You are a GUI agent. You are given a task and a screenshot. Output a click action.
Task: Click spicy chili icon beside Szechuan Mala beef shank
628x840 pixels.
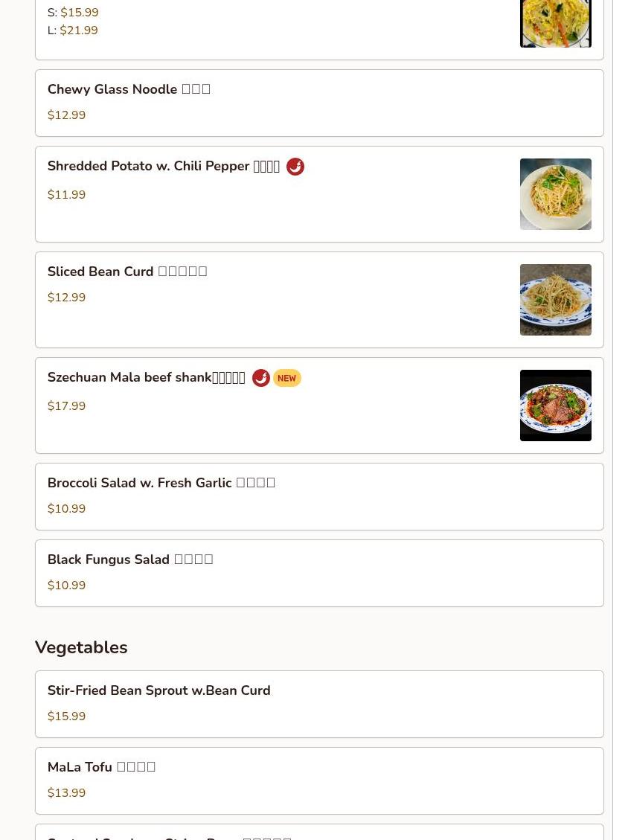coord(261,378)
